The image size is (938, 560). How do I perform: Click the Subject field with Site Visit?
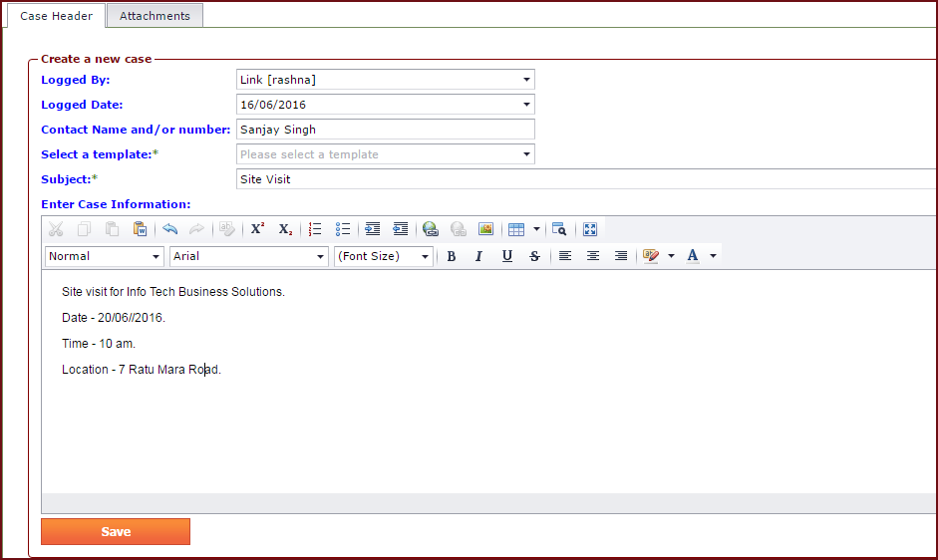pos(586,179)
